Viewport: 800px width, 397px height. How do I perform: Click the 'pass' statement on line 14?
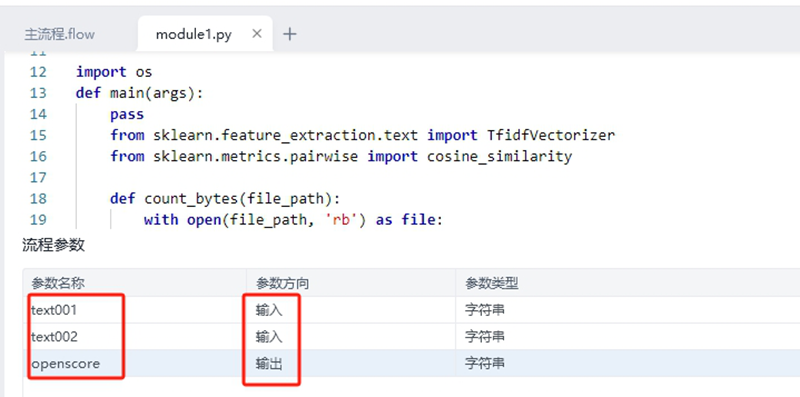[x=127, y=114]
